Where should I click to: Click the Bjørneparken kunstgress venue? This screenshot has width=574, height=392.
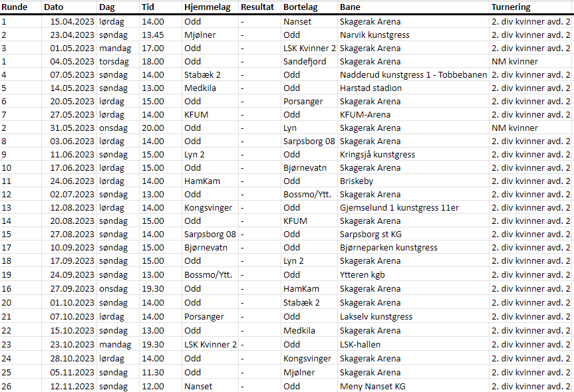click(388, 248)
